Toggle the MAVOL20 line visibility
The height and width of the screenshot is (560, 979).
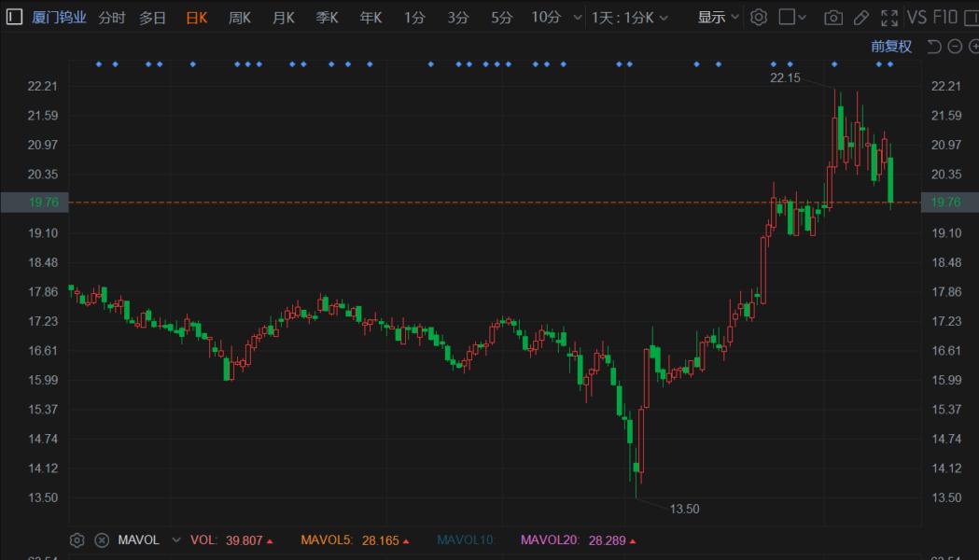[x=578, y=540]
